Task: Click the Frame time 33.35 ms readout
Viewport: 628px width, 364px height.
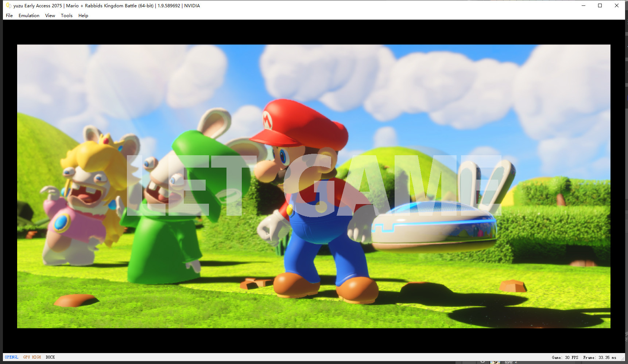Action: [600, 357]
